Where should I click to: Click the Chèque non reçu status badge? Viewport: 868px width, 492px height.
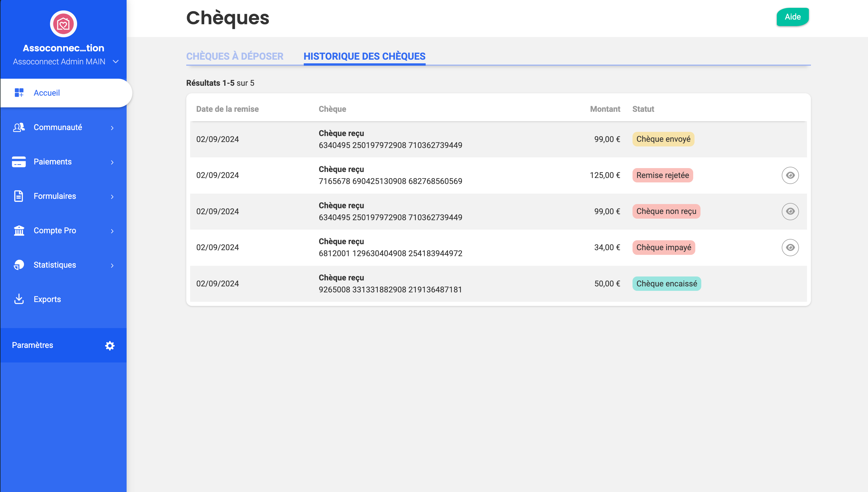tap(666, 211)
